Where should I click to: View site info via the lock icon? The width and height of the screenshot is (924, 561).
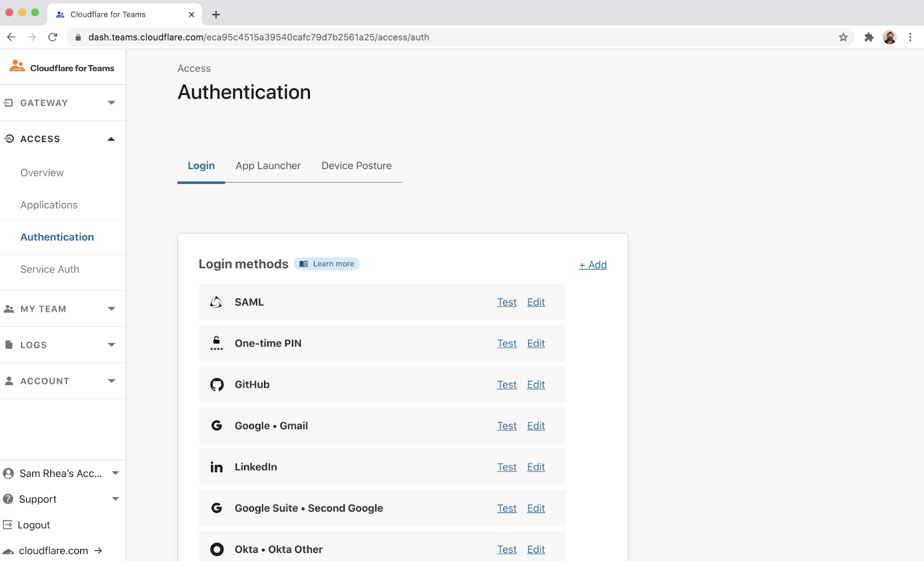pyautogui.click(x=78, y=37)
